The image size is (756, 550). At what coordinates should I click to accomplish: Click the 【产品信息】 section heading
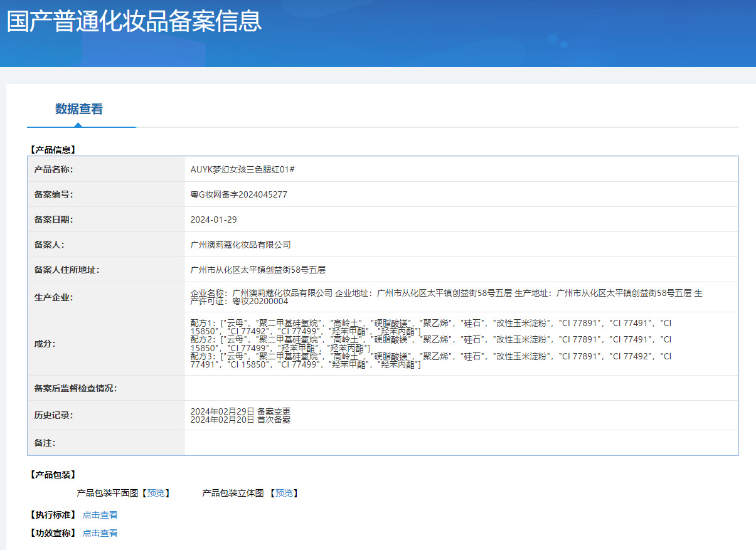(52, 150)
